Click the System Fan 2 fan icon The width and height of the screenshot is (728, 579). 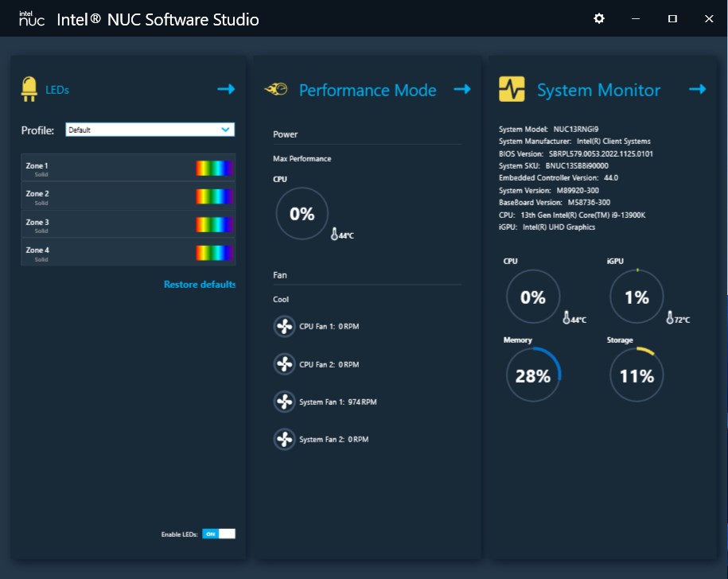pyautogui.click(x=284, y=439)
